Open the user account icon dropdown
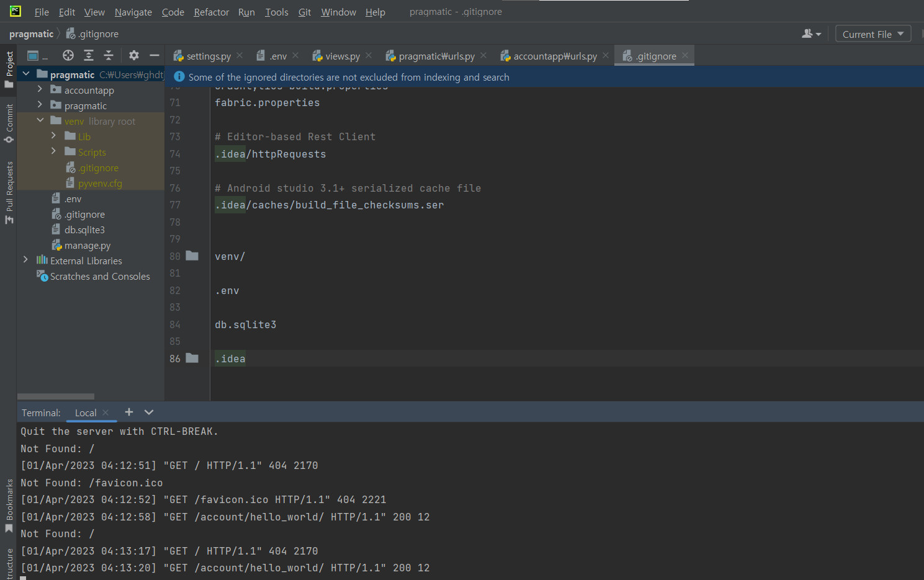Viewport: 924px width, 580px height. click(x=811, y=33)
